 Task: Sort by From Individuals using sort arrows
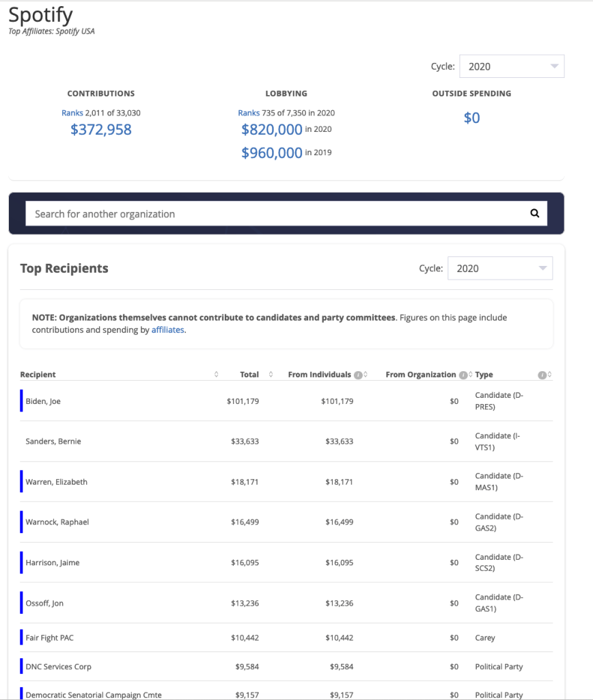[x=366, y=375]
